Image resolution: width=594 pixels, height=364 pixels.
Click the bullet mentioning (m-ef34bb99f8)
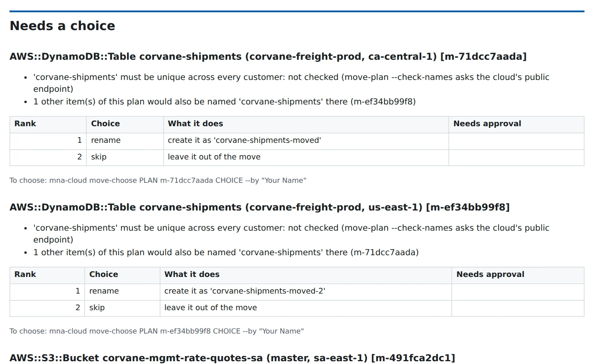[x=225, y=102]
